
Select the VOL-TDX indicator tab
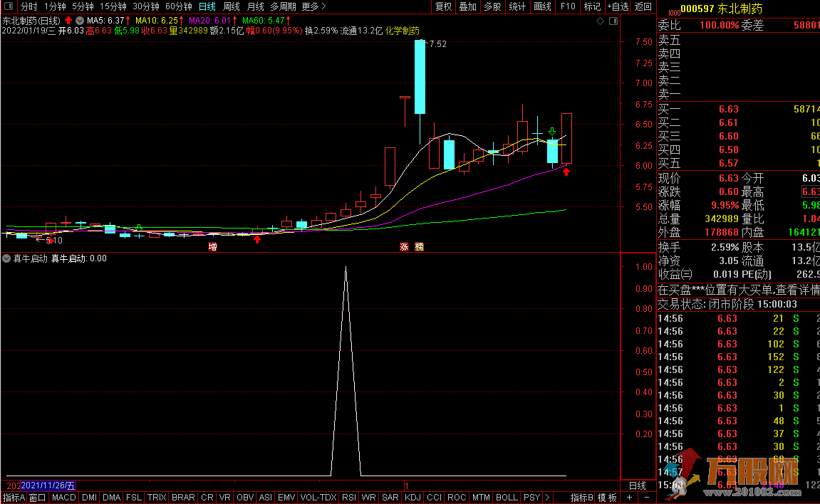pyautogui.click(x=318, y=498)
